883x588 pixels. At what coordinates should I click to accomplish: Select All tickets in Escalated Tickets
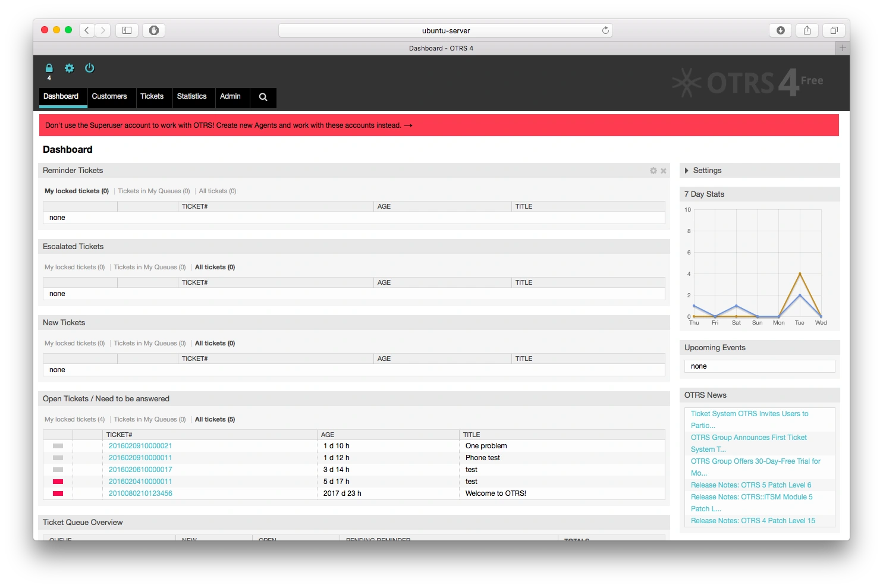pyautogui.click(x=215, y=268)
